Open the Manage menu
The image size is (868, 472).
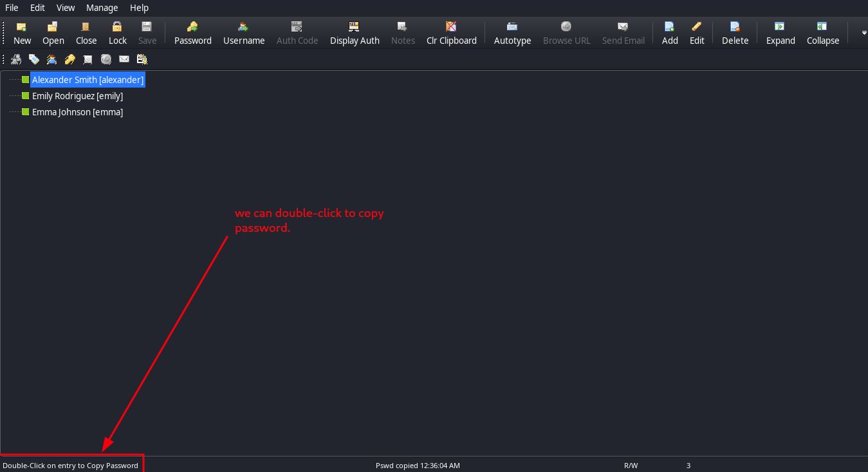point(102,8)
